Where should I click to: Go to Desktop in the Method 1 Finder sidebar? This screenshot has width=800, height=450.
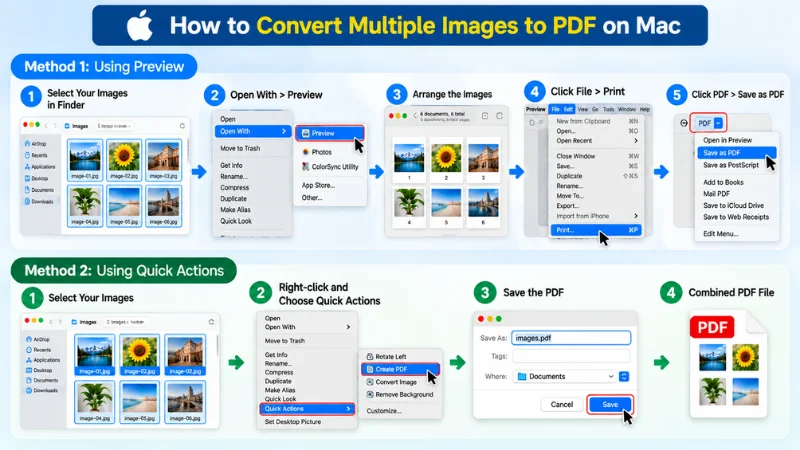coord(36,179)
